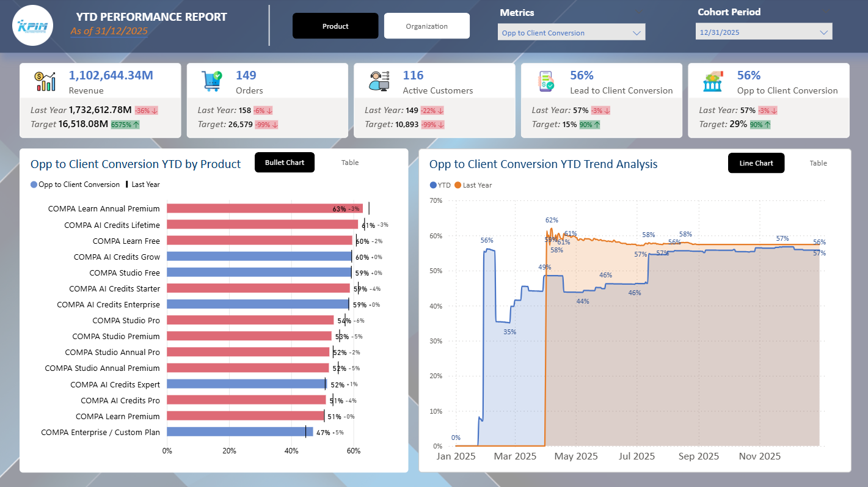Switch to Product view
Screen dimensions: 868x487
[335, 26]
